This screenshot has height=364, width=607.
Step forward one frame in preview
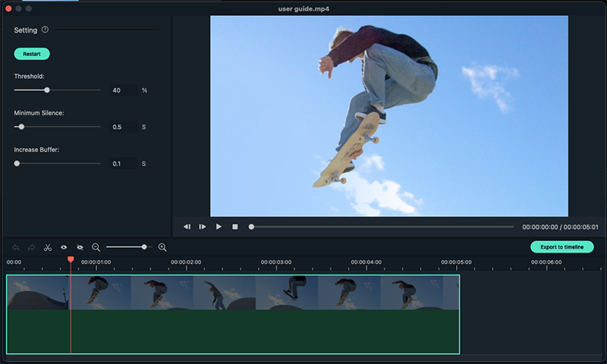point(203,227)
